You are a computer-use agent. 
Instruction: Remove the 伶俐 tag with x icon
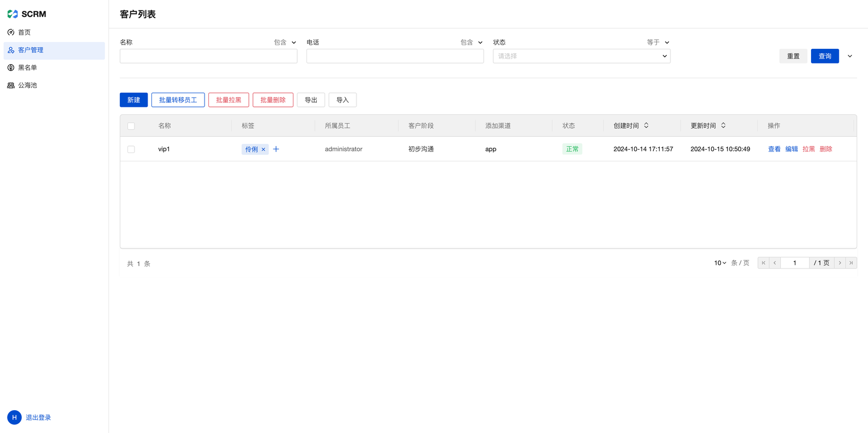click(x=264, y=149)
